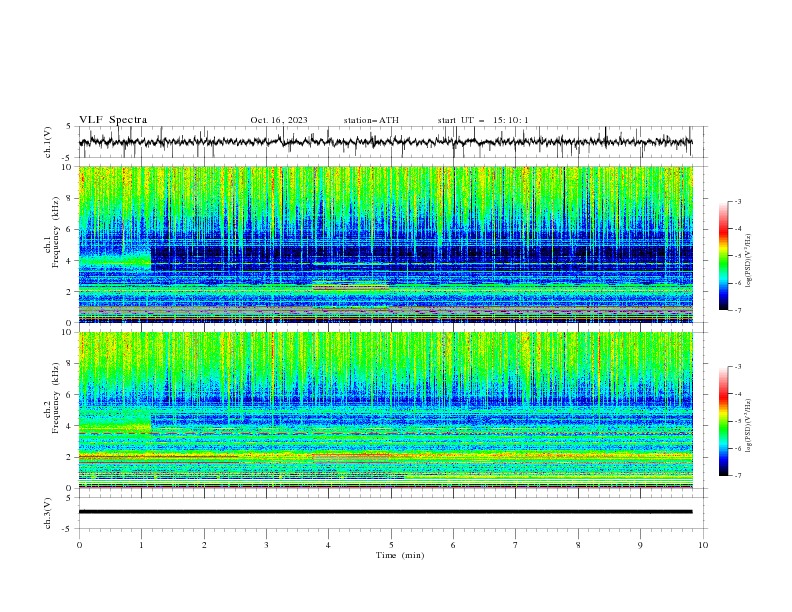
Task: Click the lower PSD color scale bar
Action: point(723,421)
